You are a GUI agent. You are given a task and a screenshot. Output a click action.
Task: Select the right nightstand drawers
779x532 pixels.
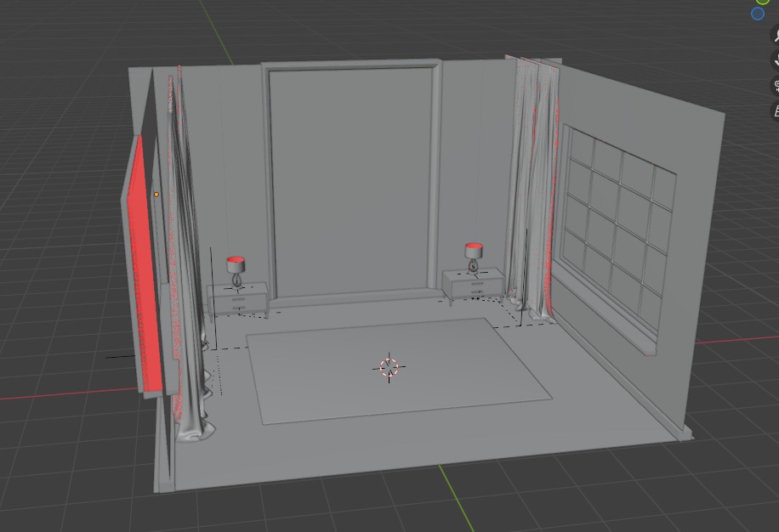click(474, 286)
